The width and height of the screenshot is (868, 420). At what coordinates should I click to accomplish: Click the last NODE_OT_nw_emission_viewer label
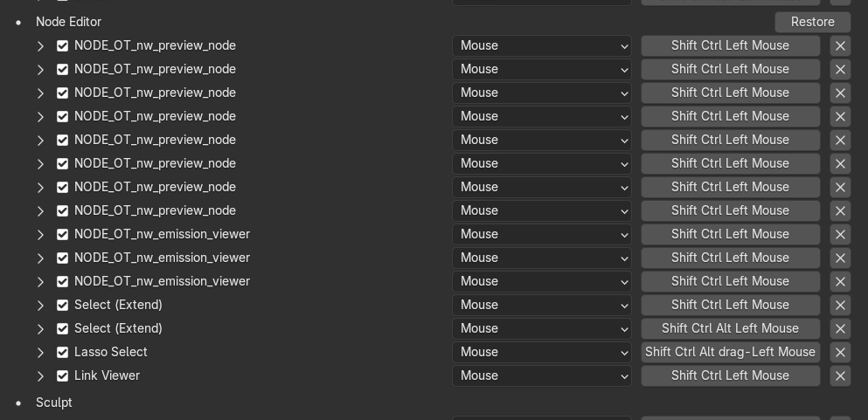(x=162, y=281)
